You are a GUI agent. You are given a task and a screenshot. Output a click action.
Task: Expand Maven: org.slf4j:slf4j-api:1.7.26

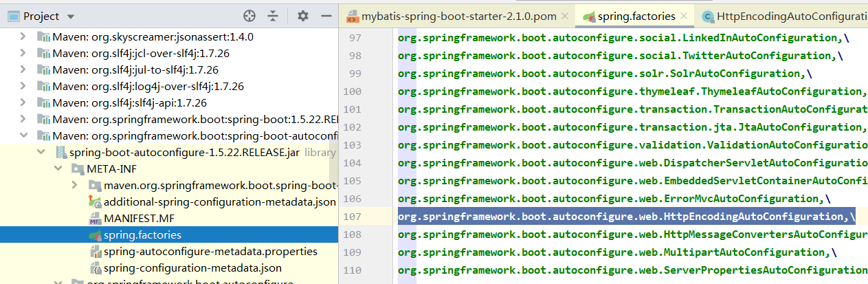tap(23, 103)
